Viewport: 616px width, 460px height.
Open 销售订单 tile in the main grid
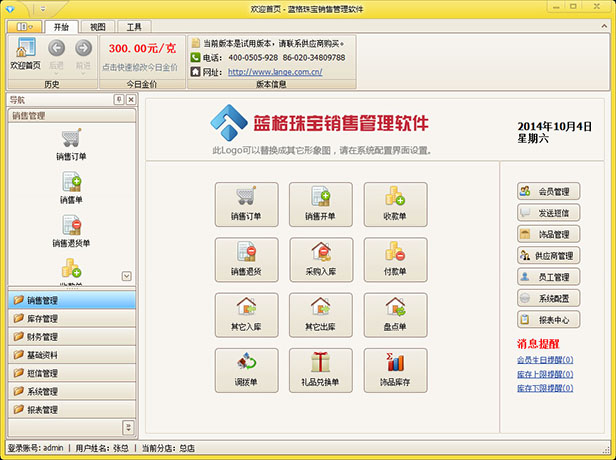246,204
